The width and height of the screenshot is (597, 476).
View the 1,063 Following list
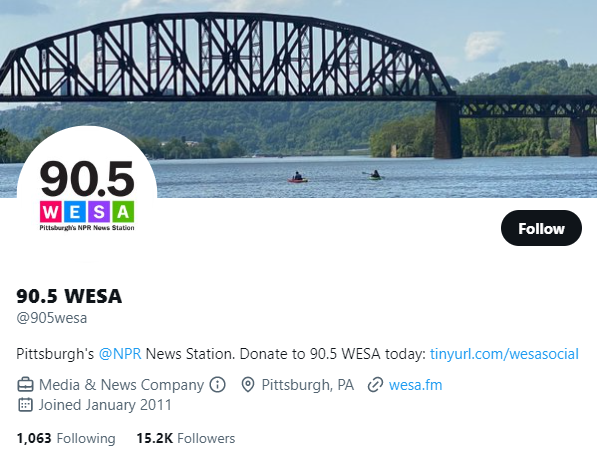point(66,438)
